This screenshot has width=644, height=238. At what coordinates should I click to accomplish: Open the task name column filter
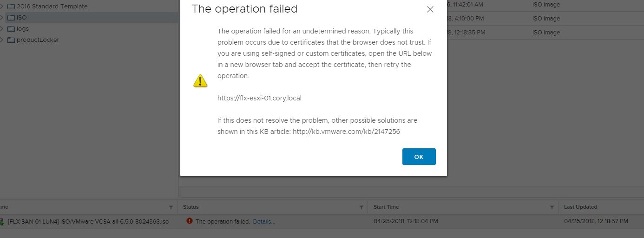point(171,207)
